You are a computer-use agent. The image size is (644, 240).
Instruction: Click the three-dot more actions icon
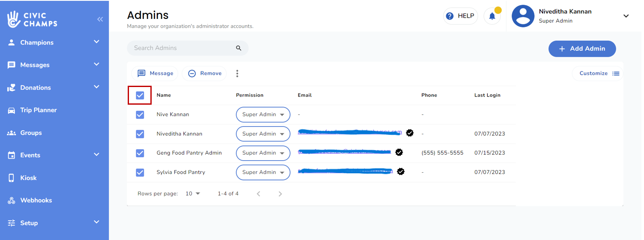tap(237, 74)
